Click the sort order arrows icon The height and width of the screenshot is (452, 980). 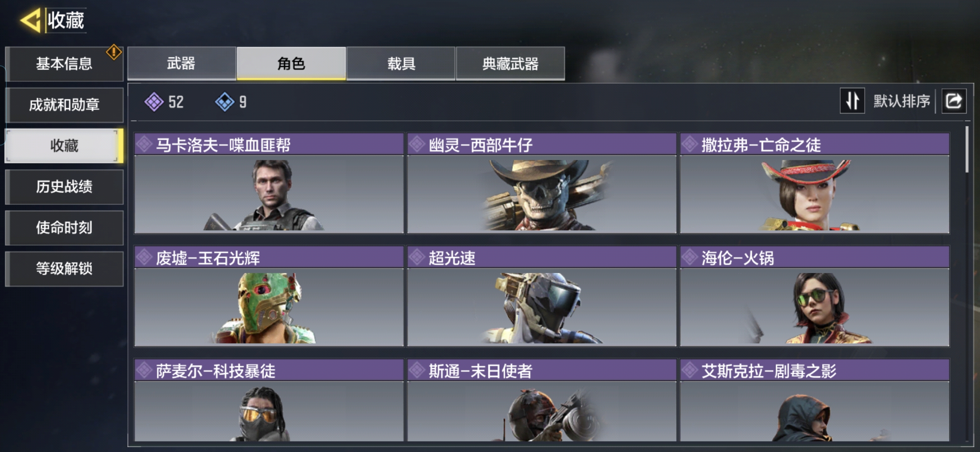(852, 101)
